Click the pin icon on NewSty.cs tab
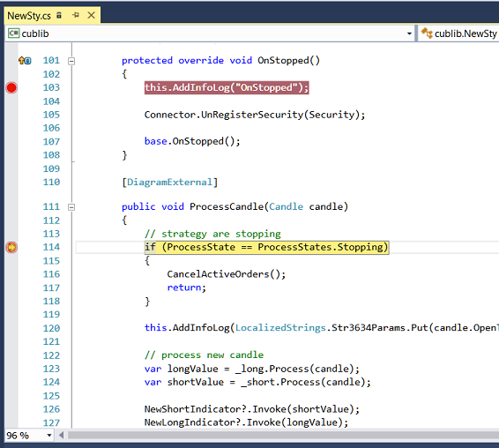The height and width of the screenshot is (448, 499). coord(76,15)
